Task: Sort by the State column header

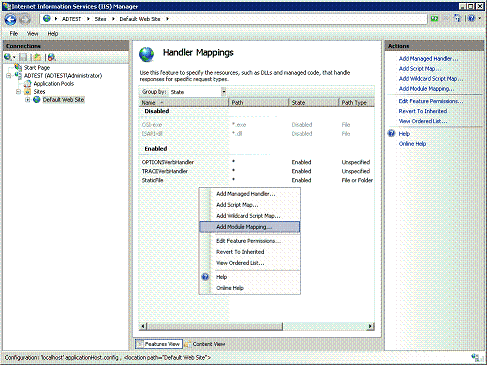Action: 314,103
